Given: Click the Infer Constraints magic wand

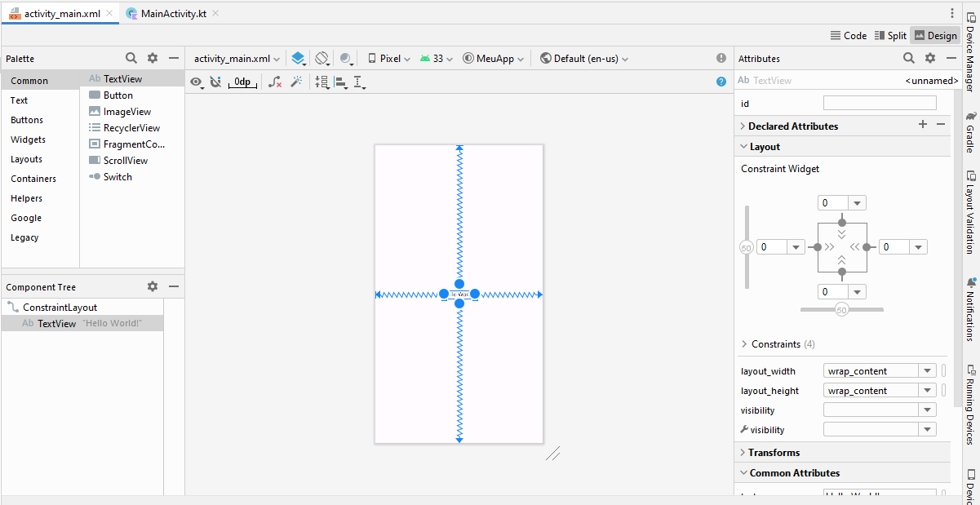Looking at the screenshot, I should point(297,82).
